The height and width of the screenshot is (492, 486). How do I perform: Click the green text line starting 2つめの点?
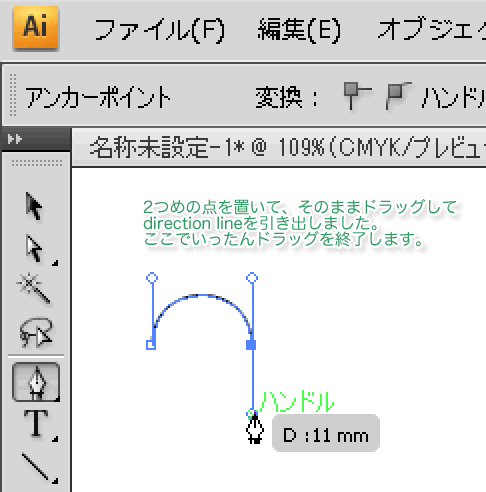pyautogui.click(x=300, y=207)
